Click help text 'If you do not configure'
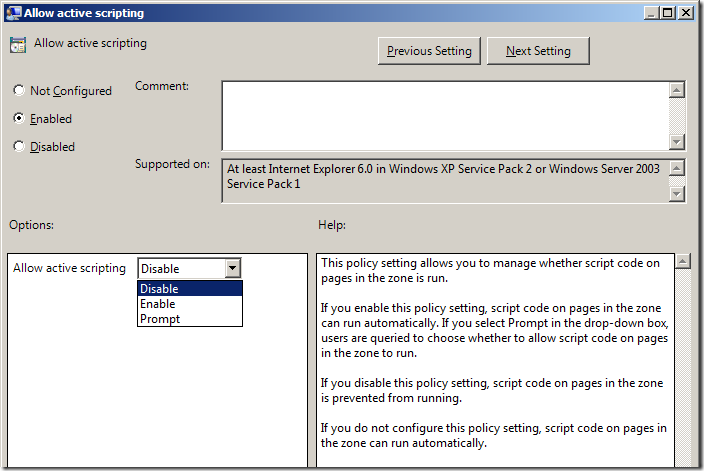The height and width of the screenshot is (471, 704). (382, 428)
